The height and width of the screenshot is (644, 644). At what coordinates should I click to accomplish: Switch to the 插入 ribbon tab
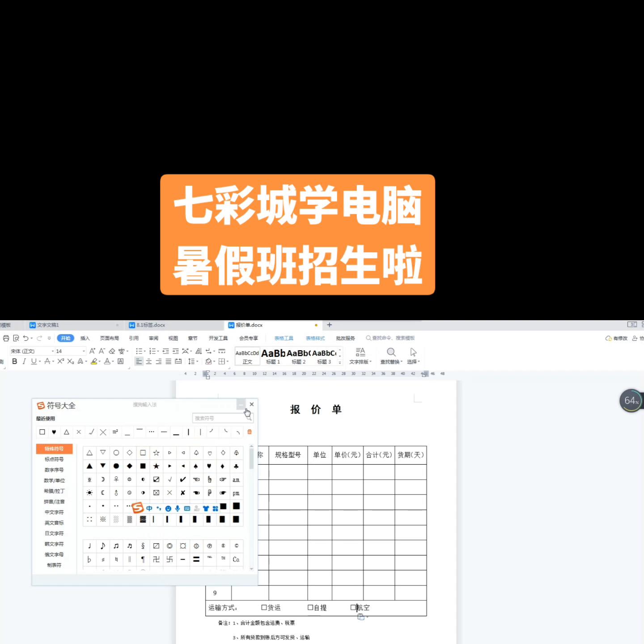(x=85, y=338)
